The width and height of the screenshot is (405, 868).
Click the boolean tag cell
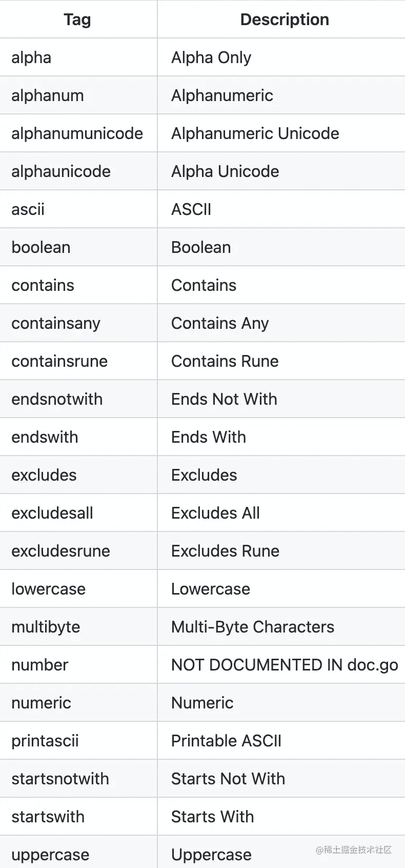(x=41, y=247)
